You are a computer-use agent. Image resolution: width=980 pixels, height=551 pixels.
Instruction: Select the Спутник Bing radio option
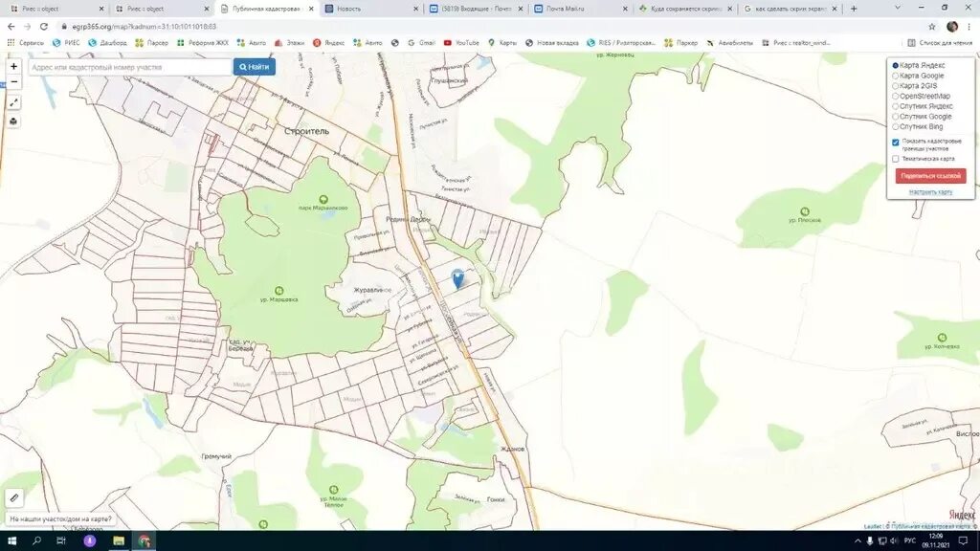[x=896, y=126]
